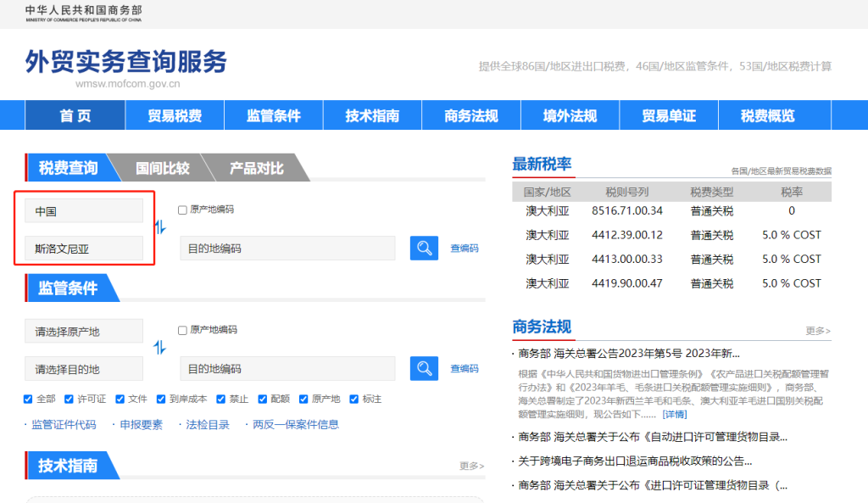Open 进口许可证管理货物目录 article

653,485
